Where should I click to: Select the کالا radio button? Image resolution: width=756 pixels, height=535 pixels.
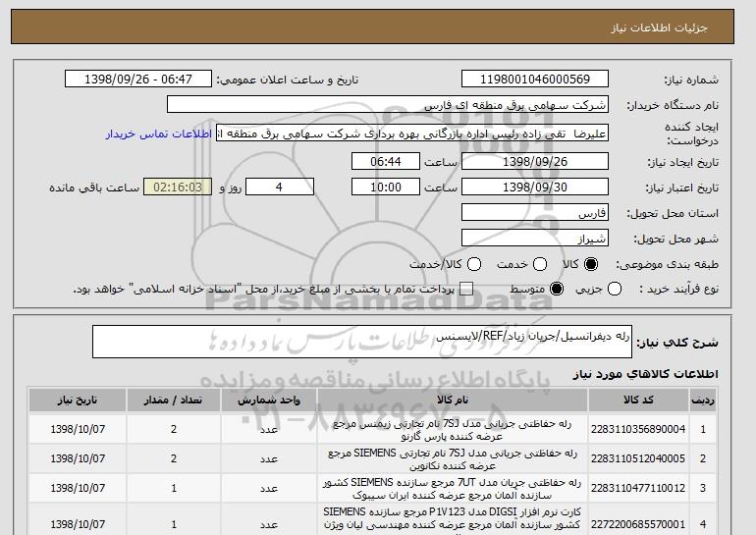pyautogui.click(x=591, y=264)
